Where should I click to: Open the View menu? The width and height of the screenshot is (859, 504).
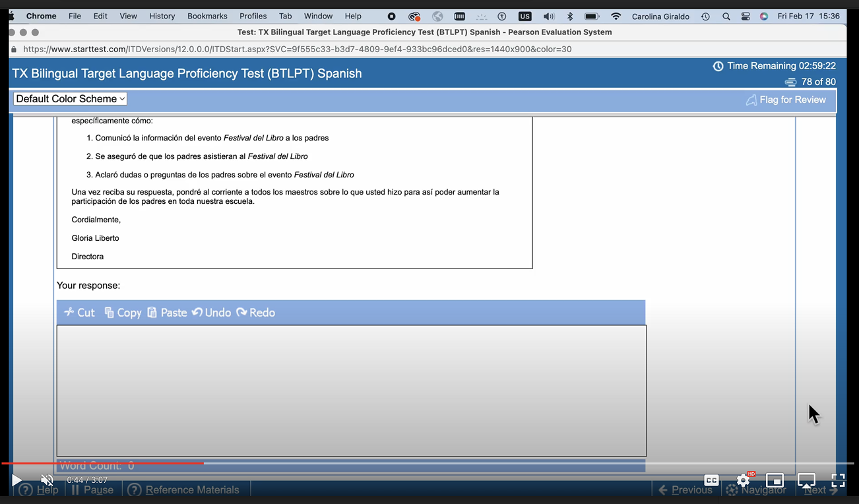coord(128,16)
